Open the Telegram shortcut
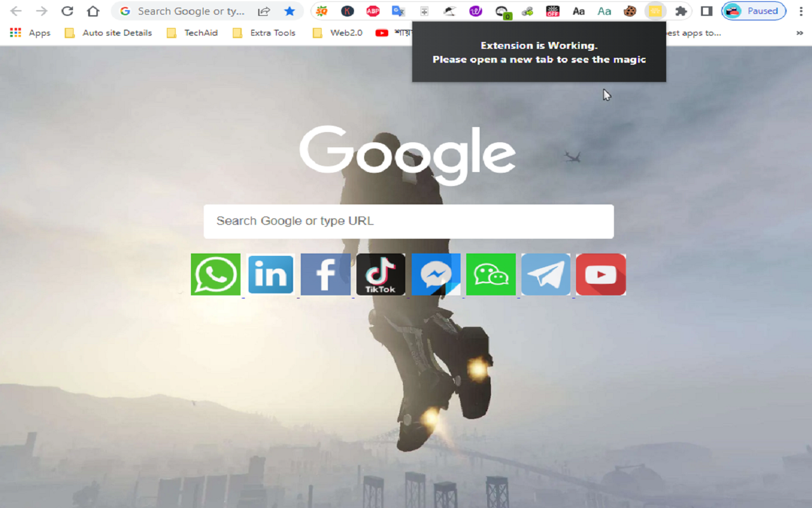This screenshot has width=812, height=508. point(546,274)
